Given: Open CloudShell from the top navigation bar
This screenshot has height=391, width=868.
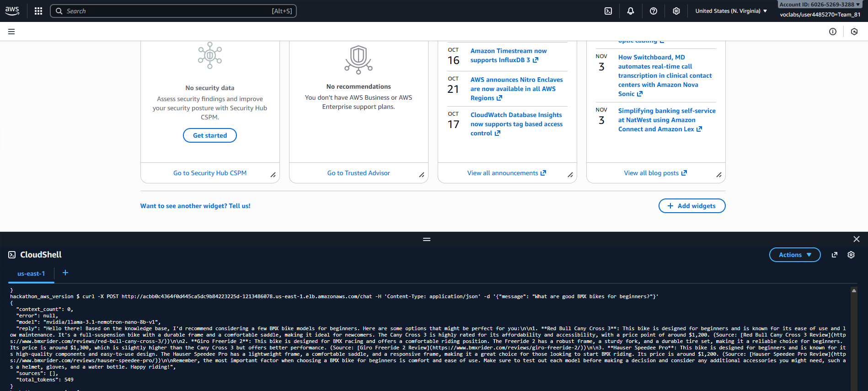Looking at the screenshot, I should tap(608, 11).
